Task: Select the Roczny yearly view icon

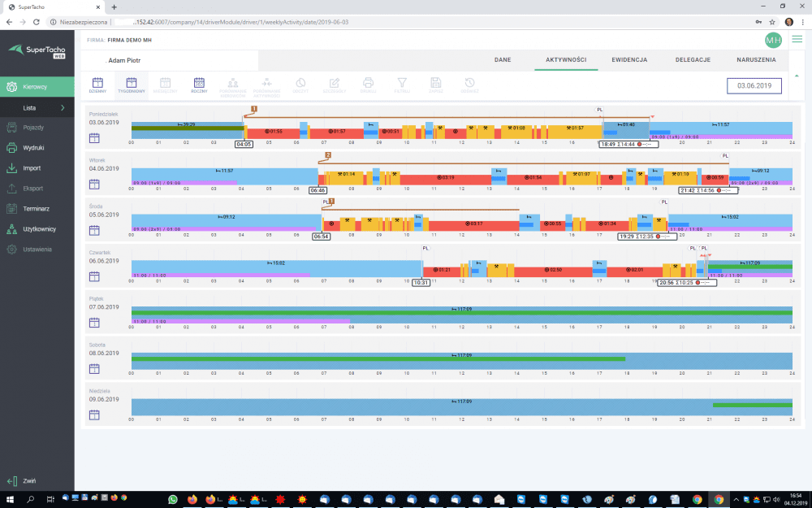Action: click(x=198, y=85)
